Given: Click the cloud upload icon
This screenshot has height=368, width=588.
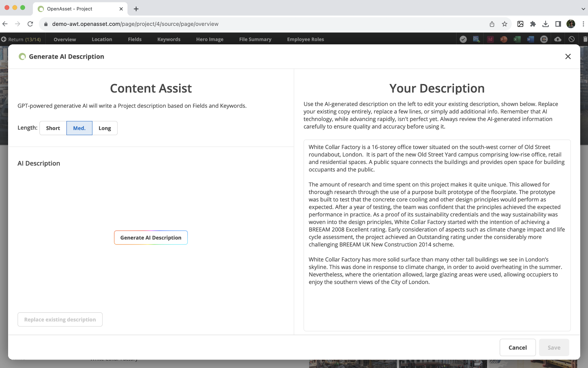Looking at the screenshot, I should tap(558, 39).
